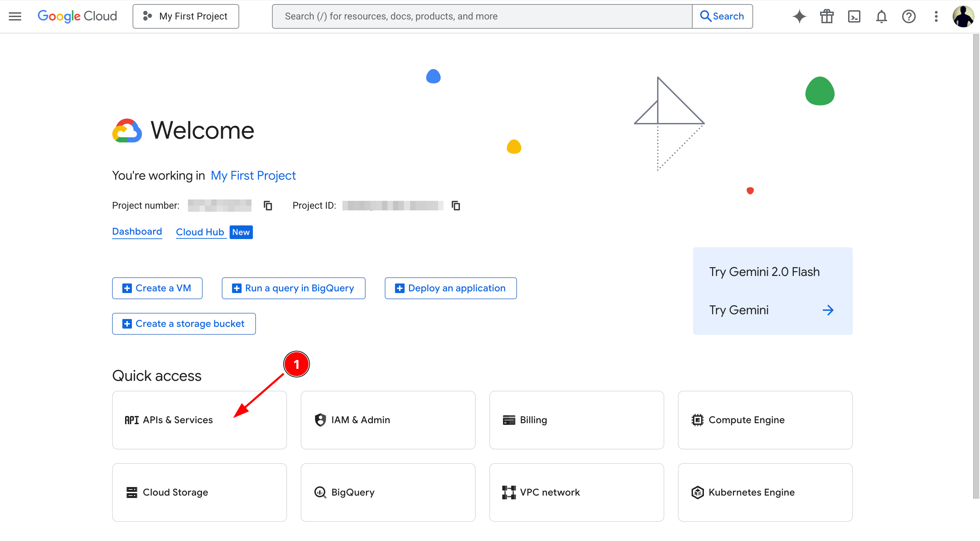The height and width of the screenshot is (541, 980).
Task: Open the Gemini AI sparkle icon
Action: tap(799, 16)
